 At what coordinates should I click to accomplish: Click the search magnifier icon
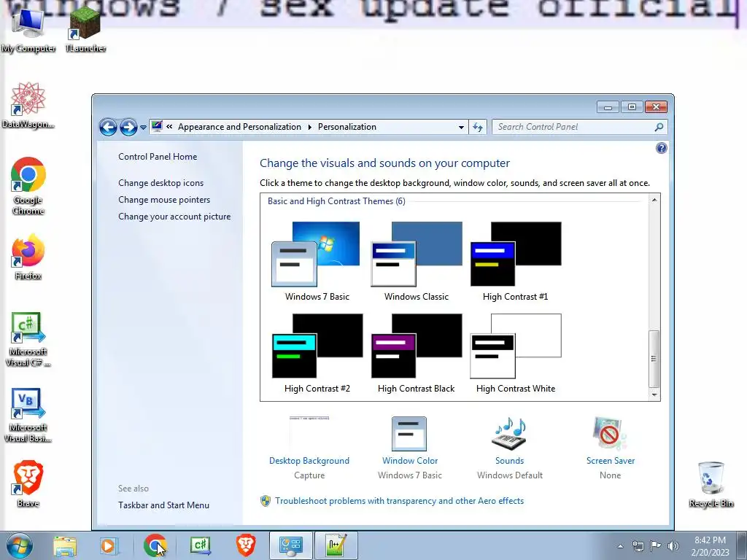659,127
